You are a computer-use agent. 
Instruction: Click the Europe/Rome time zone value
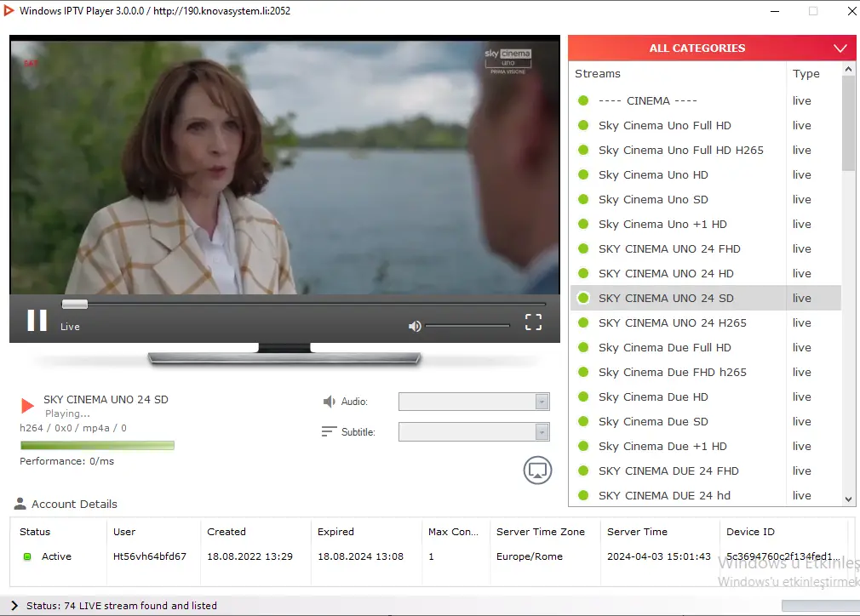pyautogui.click(x=530, y=556)
